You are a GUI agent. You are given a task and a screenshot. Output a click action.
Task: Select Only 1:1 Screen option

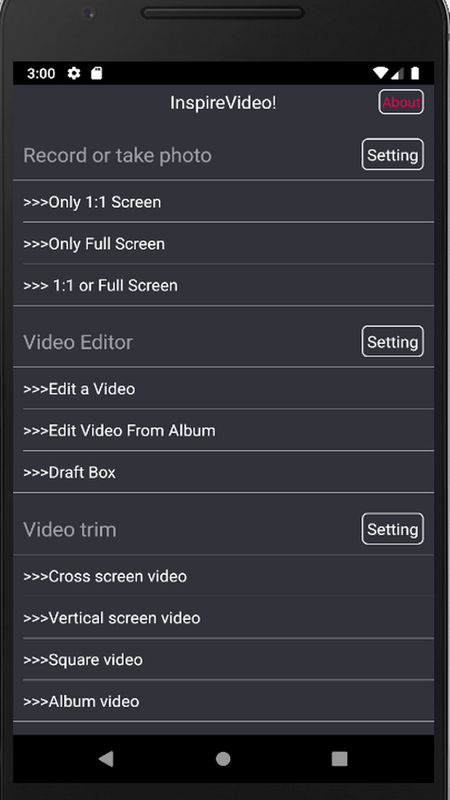tap(223, 202)
